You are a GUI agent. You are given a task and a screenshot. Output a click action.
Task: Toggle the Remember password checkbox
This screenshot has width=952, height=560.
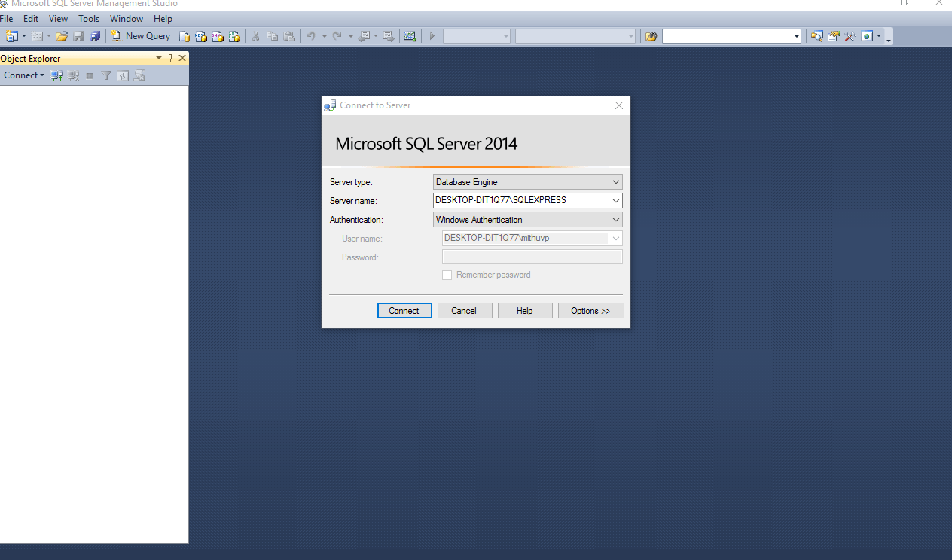(447, 275)
